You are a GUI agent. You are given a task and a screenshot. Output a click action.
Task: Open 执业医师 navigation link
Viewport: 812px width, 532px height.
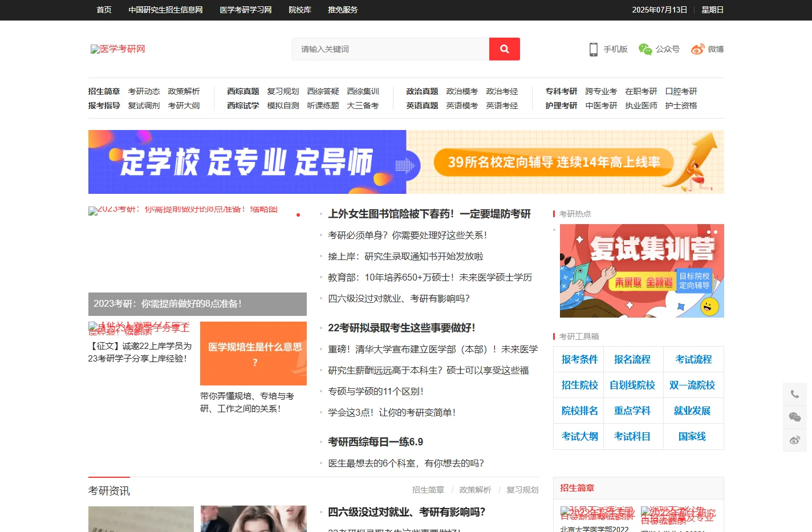641,105
